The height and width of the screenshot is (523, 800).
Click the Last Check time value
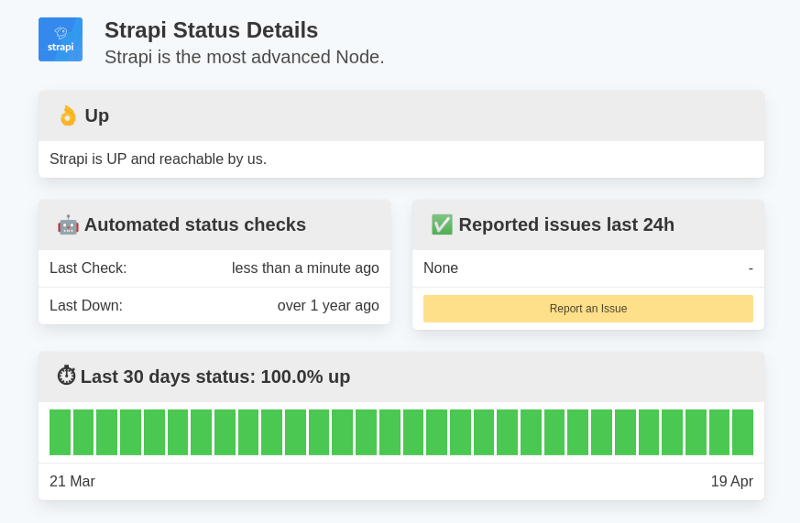pos(305,268)
